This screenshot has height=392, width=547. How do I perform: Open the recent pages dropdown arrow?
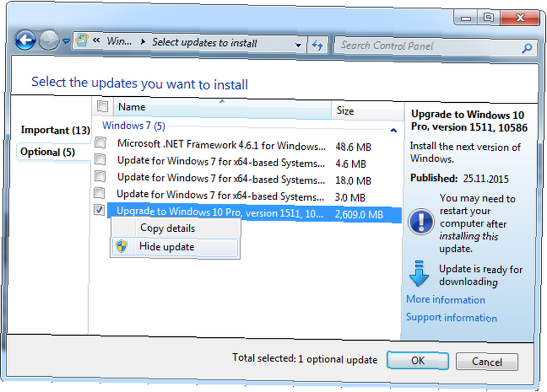pyautogui.click(x=66, y=41)
